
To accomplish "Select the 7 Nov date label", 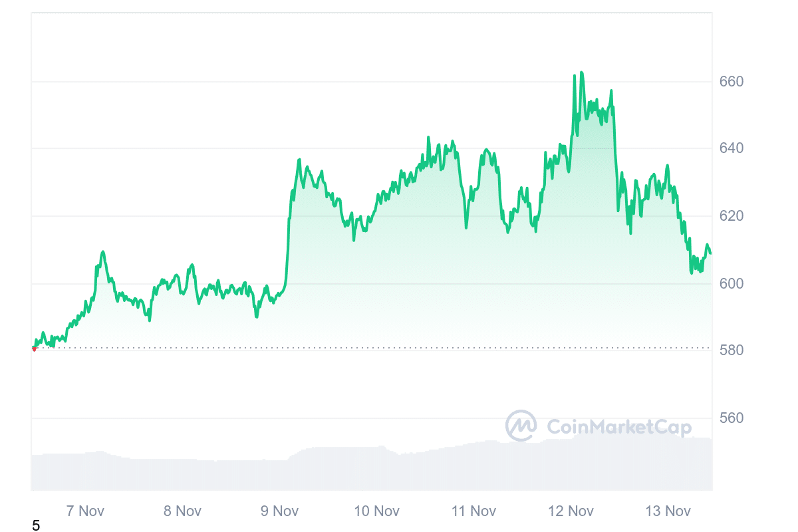I will pos(85,511).
